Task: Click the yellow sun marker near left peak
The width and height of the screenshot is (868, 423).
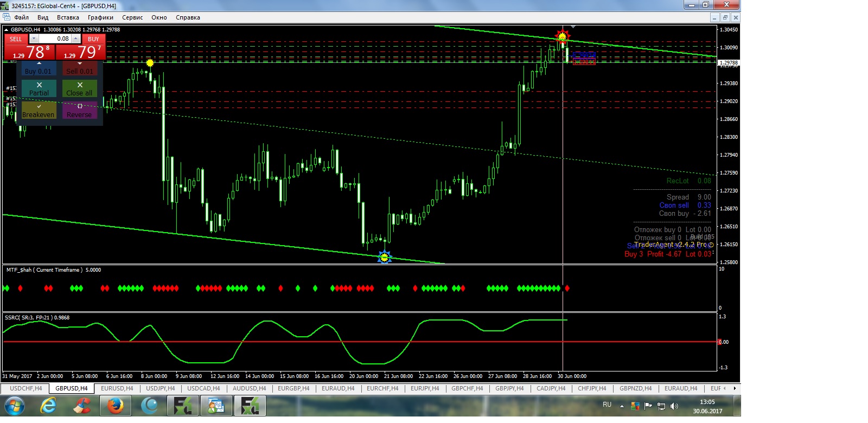Action: click(x=150, y=63)
